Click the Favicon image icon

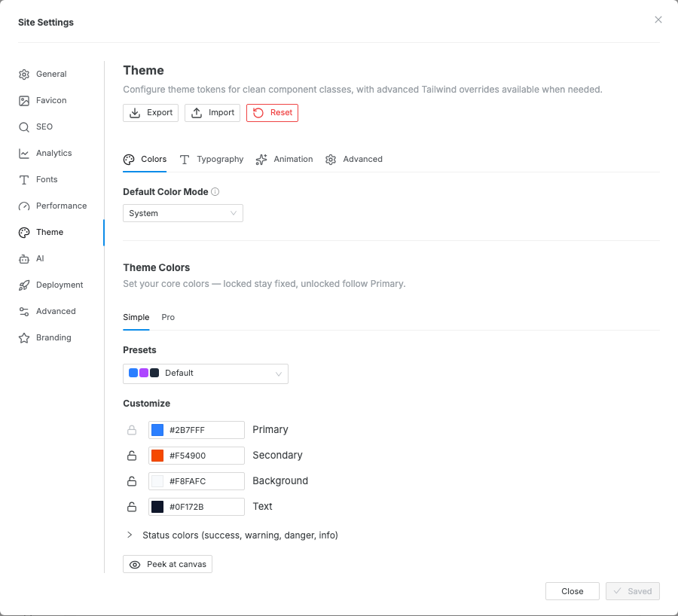click(24, 101)
